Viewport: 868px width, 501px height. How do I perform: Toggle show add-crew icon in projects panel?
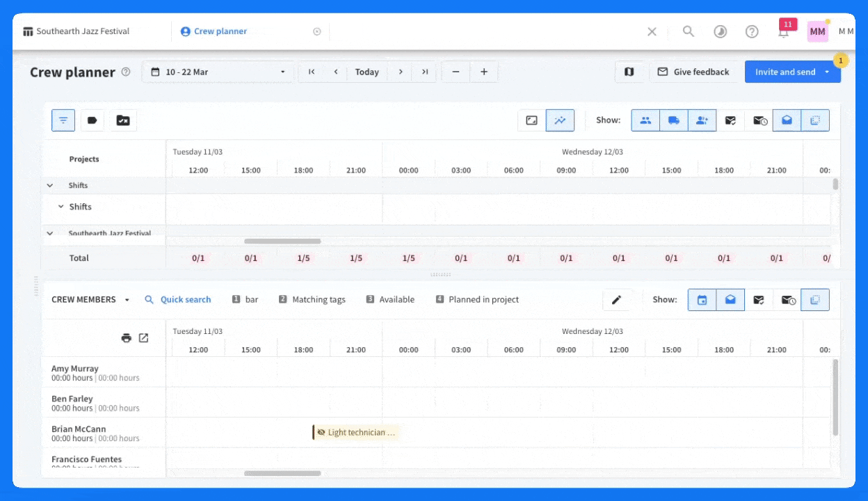[702, 120]
